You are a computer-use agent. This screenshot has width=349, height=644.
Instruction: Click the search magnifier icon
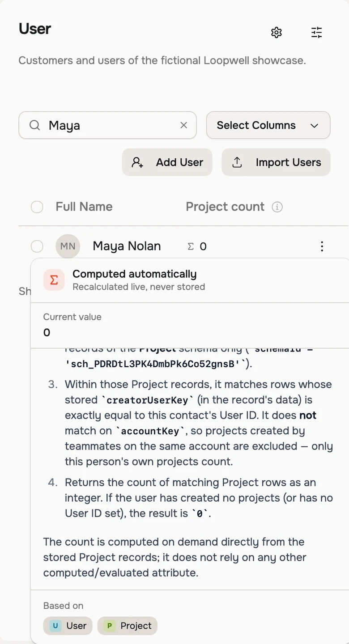click(35, 125)
